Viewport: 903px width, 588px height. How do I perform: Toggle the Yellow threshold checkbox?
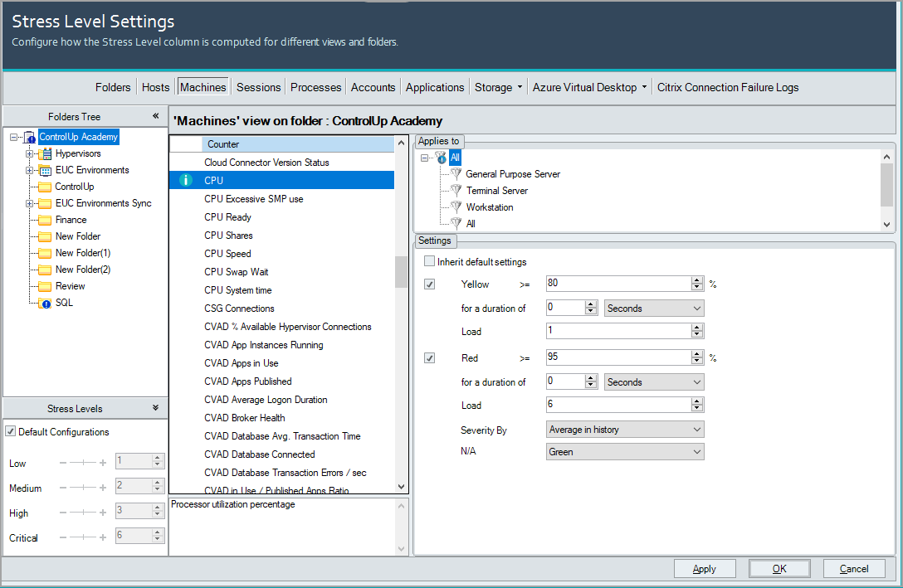(429, 284)
